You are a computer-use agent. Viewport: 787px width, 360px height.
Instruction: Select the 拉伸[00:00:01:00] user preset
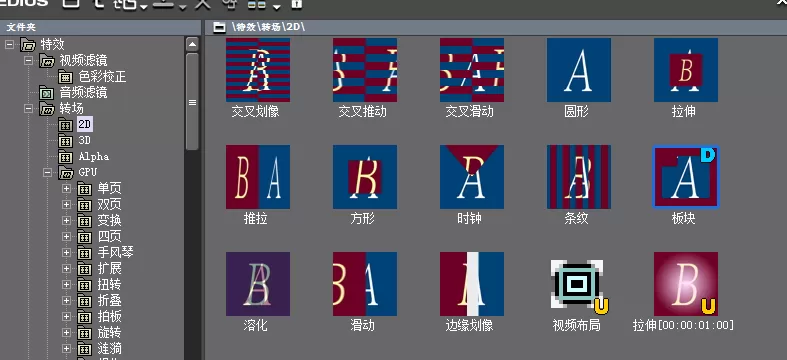pos(686,284)
